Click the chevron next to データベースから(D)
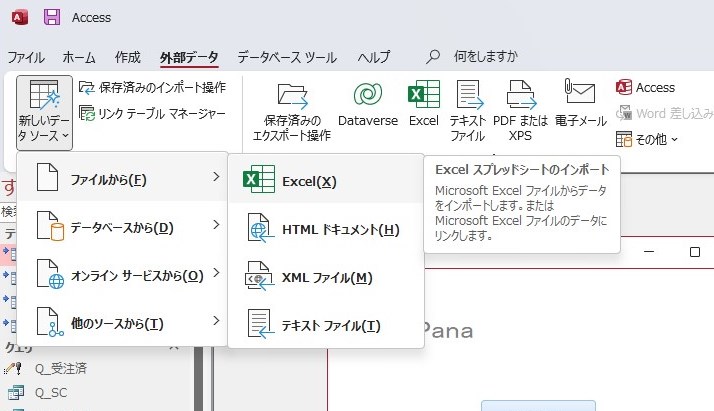 pyautogui.click(x=216, y=225)
